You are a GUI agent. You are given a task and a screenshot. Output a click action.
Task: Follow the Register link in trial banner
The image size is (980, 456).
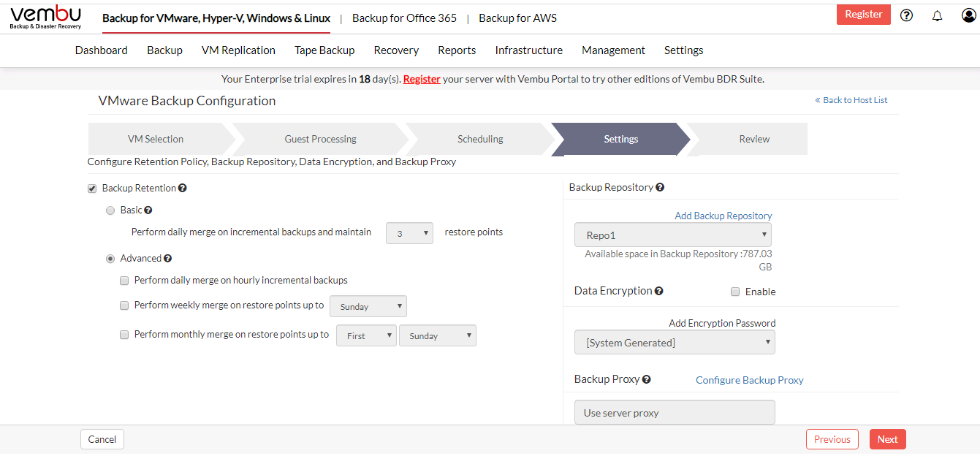coord(422,79)
